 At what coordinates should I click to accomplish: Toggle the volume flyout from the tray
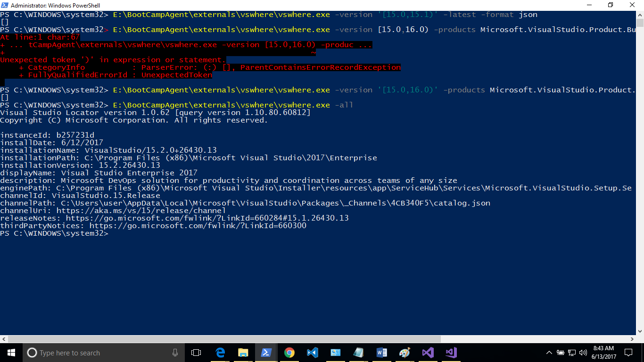(583, 353)
